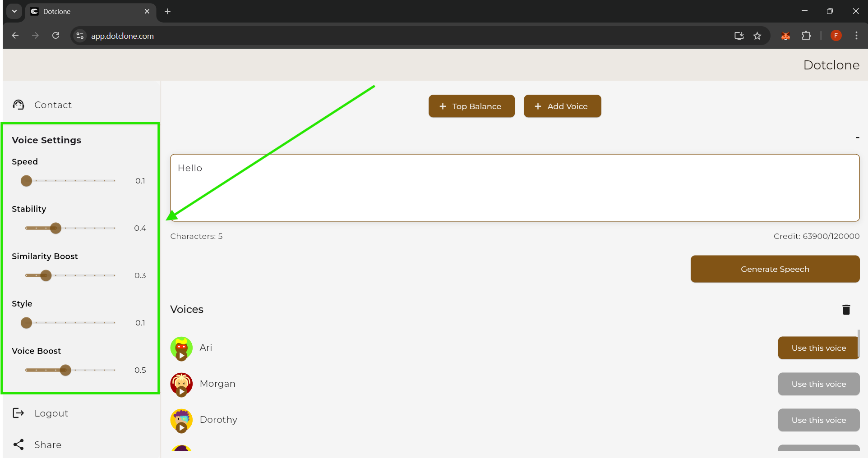This screenshot has height=458, width=868.
Task: Play the Morgan voice preview
Action: [181, 392]
